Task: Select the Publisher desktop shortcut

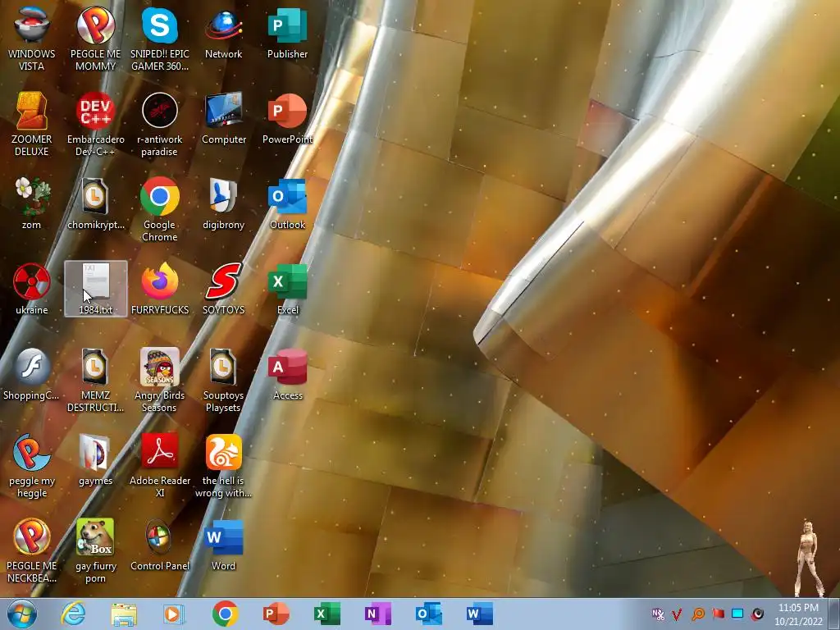Action: pos(288,32)
